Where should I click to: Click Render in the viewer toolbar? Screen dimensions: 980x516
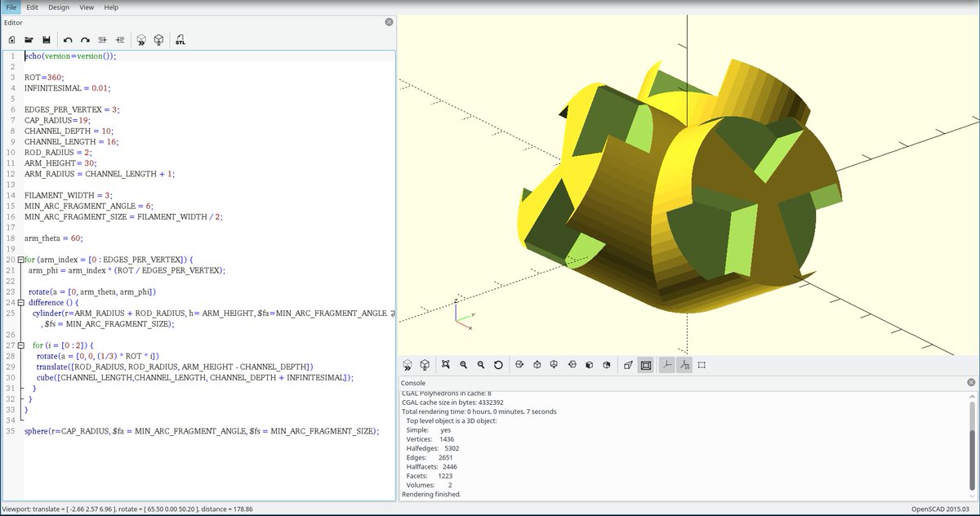pyautogui.click(x=425, y=365)
